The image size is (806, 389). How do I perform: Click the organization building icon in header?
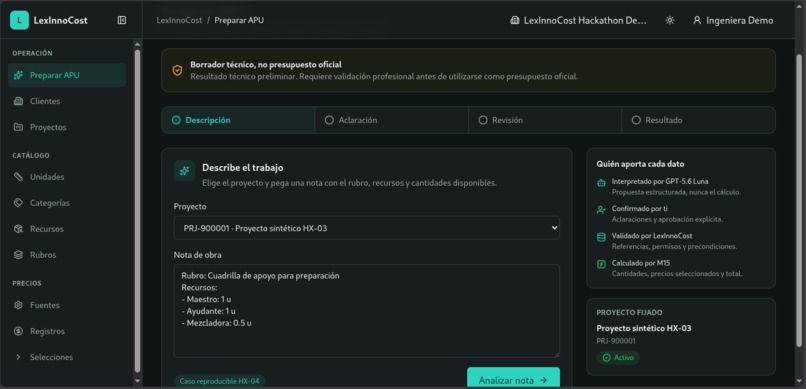tap(515, 21)
